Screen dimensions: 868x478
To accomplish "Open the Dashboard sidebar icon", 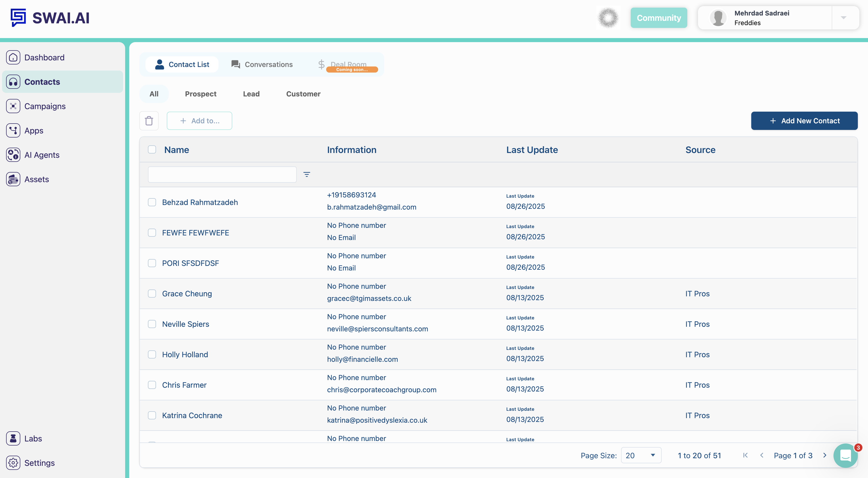I will 13,57.
